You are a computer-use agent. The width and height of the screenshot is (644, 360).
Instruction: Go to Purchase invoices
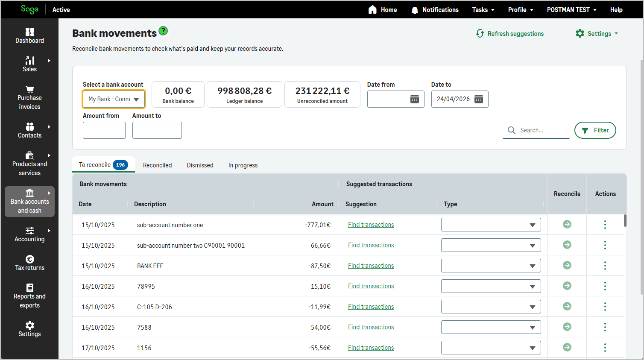pos(29,98)
